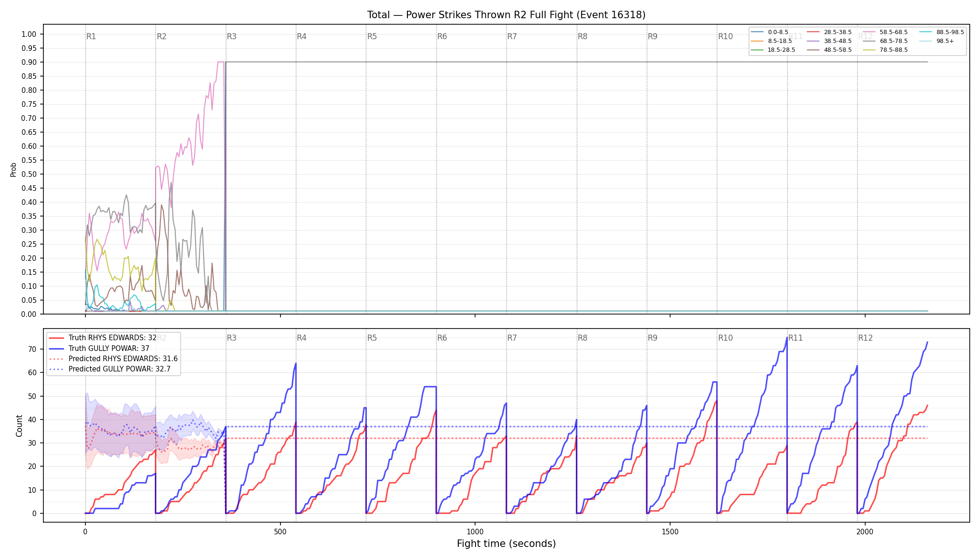Image resolution: width=980 pixels, height=560 pixels.
Task: Click the R10 round marker in the Prob chart
Action: pyautogui.click(x=726, y=36)
